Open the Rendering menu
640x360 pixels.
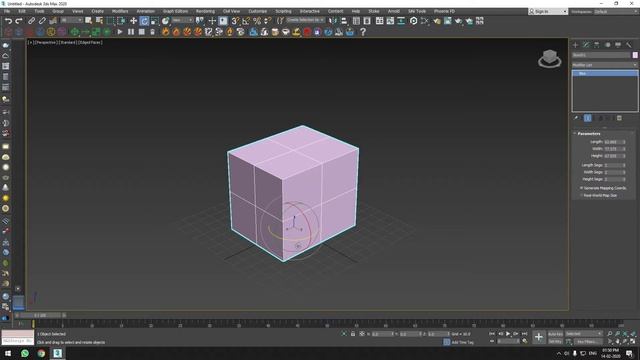click(205, 11)
